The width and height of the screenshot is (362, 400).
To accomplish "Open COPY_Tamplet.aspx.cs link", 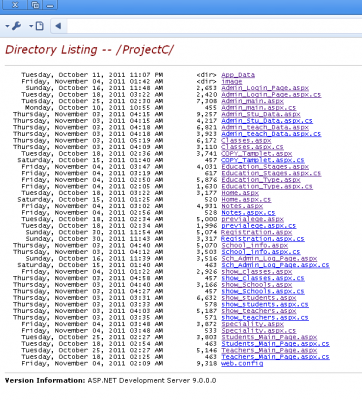I will (x=263, y=160).
